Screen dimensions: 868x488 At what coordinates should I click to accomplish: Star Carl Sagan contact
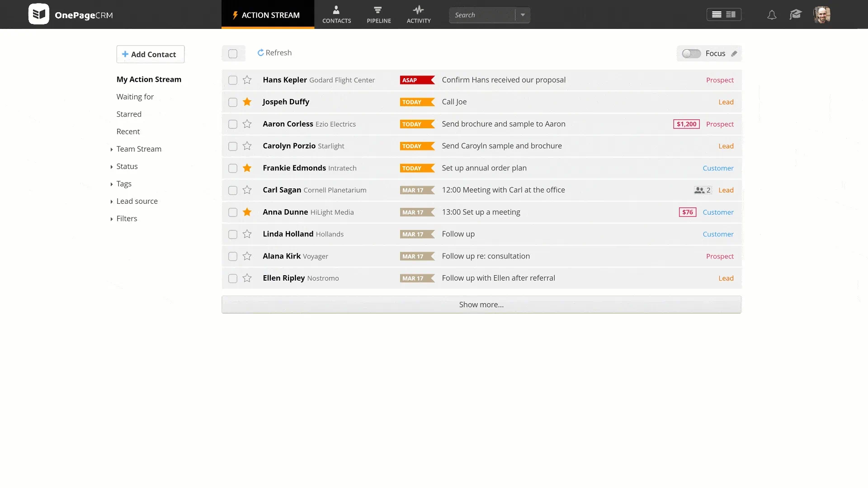click(x=247, y=190)
